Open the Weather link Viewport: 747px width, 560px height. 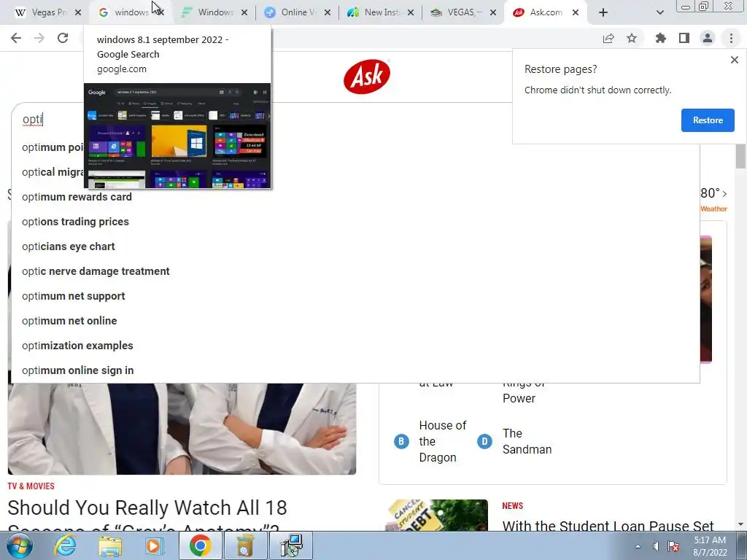click(713, 209)
